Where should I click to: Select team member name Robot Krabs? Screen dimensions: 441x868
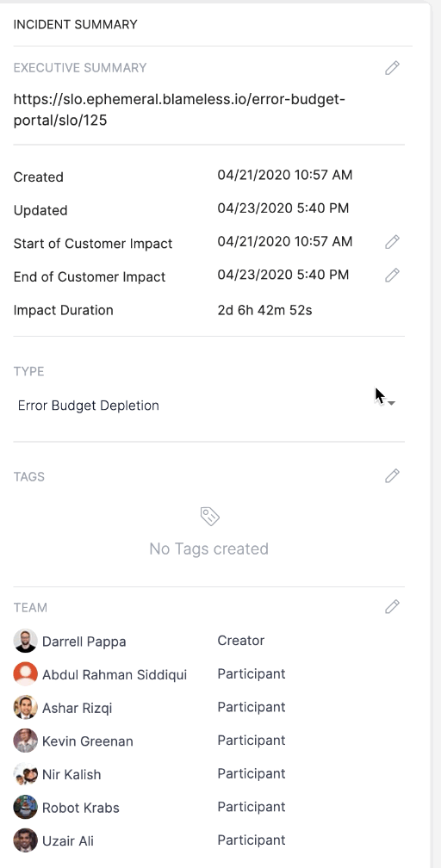click(81, 807)
